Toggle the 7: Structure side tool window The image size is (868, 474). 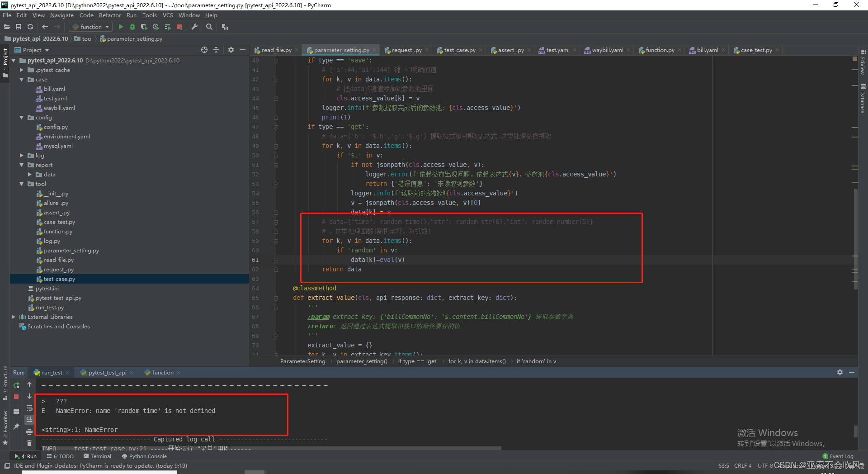point(5,383)
